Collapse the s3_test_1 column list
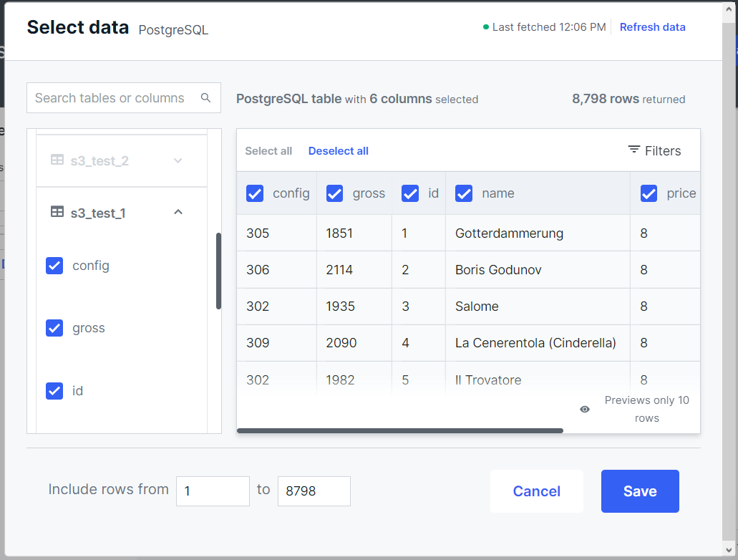Viewport: 738px width, 560px height. pyautogui.click(x=178, y=212)
